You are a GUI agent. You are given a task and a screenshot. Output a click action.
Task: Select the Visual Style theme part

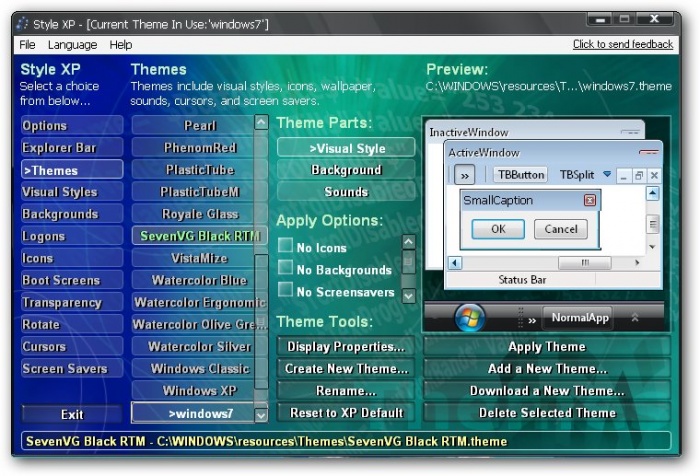pos(346,148)
